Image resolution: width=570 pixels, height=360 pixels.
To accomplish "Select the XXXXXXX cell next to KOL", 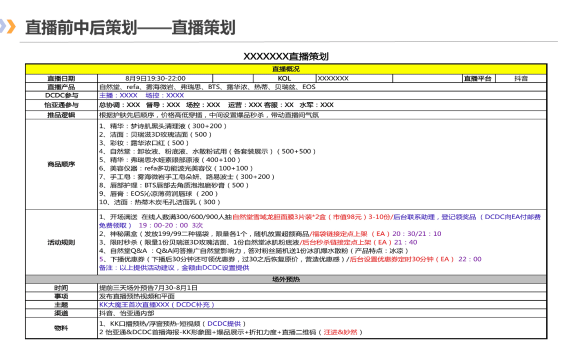I will [354, 78].
